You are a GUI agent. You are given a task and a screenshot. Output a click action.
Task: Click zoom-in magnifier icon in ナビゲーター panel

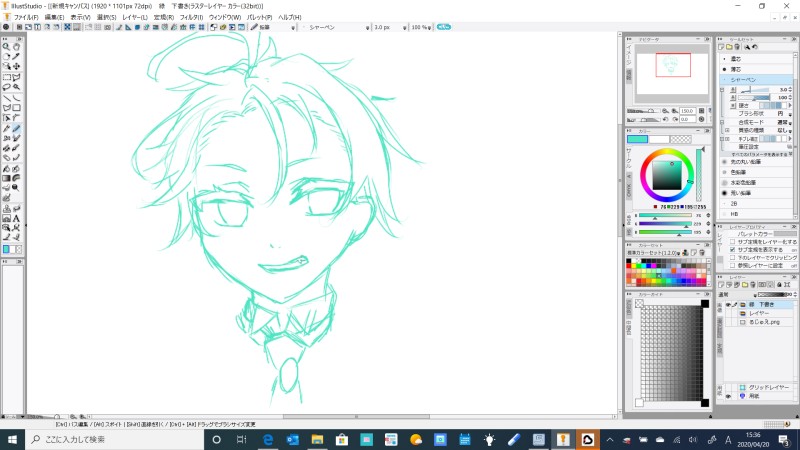(674, 111)
